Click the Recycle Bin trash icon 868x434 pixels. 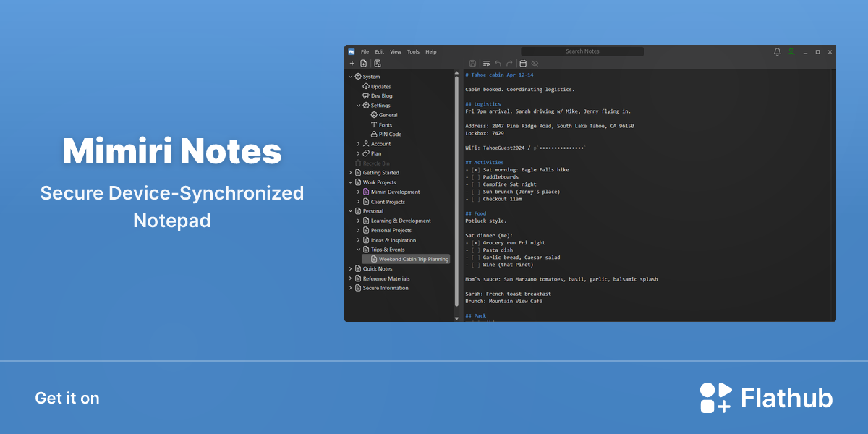click(358, 163)
